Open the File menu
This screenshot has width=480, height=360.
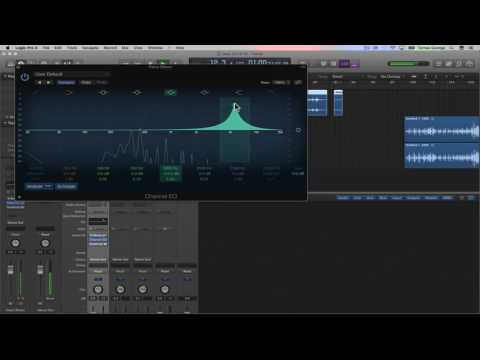click(x=46, y=48)
